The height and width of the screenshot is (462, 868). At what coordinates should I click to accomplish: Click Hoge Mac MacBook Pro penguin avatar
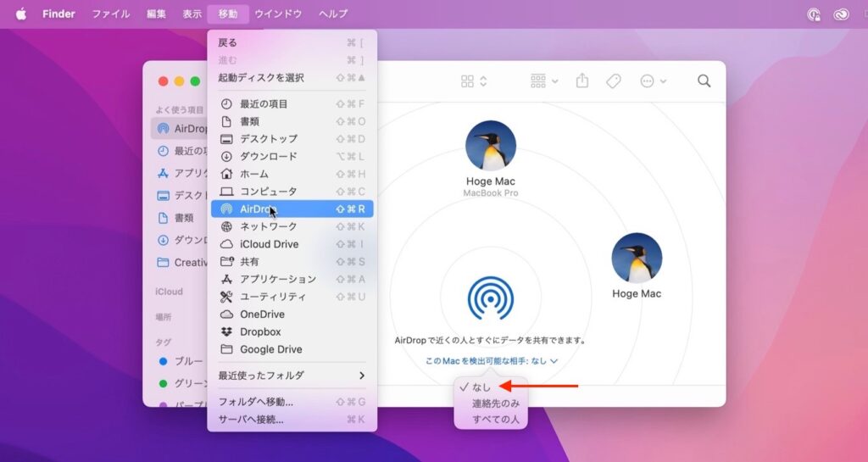tap(491, 146)
